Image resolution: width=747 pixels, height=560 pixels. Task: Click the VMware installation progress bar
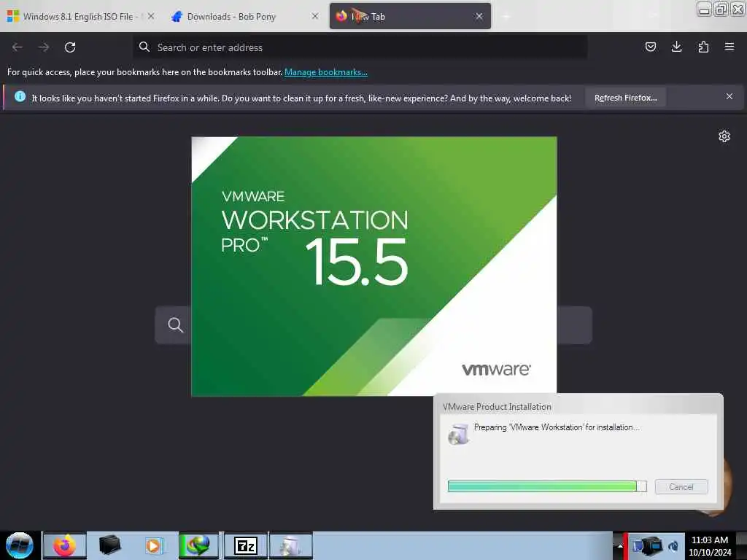click(x=547, y=486)
